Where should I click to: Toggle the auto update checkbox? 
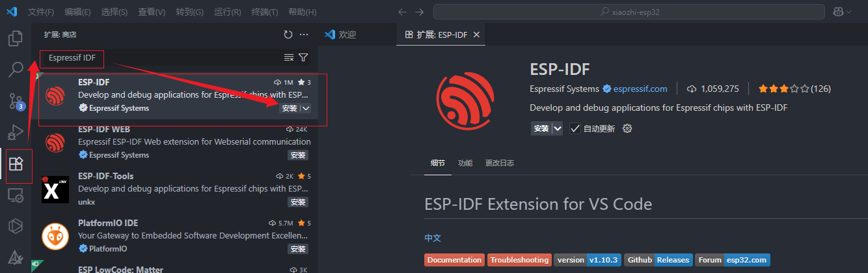coord(575,128)
